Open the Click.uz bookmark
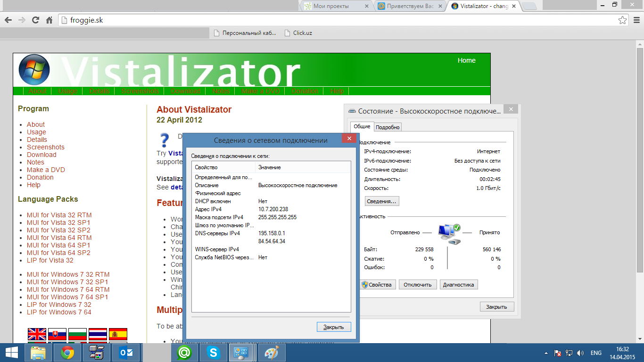The width and height of the screenshot is (644, 362). [x=298, y=33]
